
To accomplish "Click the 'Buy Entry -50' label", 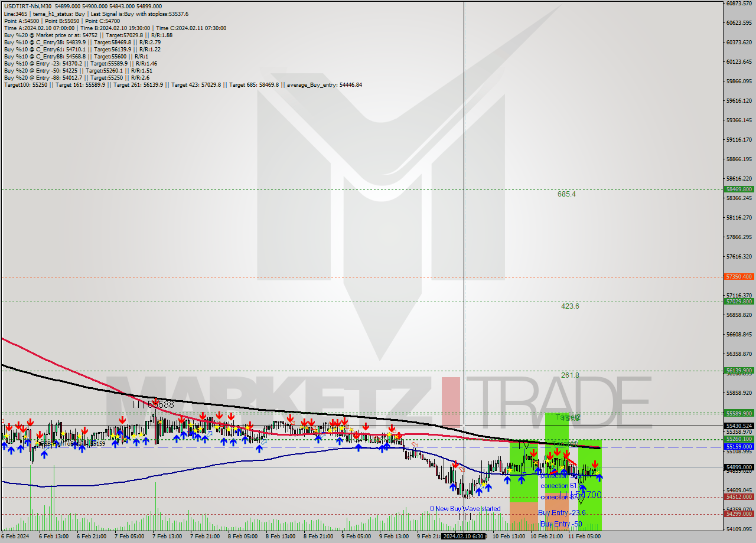I will click(561, 524).
